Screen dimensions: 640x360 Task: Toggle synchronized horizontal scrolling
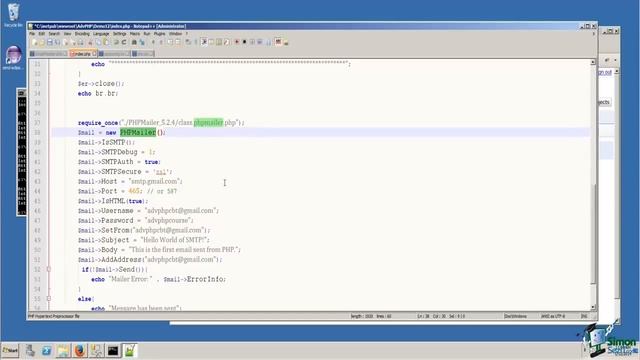[178, 42]
